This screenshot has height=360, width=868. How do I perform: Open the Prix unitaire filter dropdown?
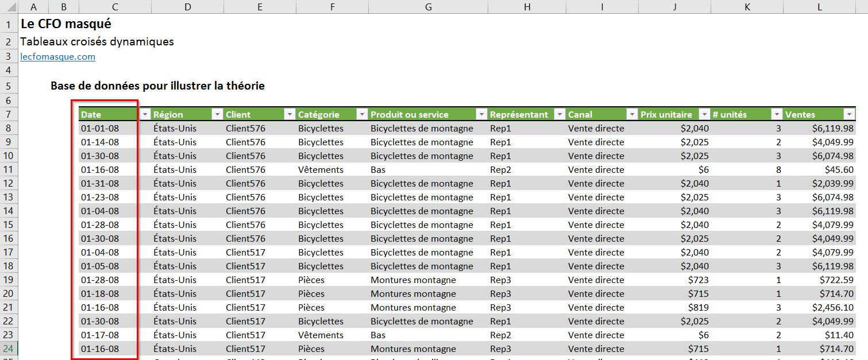tap(704, 114)
